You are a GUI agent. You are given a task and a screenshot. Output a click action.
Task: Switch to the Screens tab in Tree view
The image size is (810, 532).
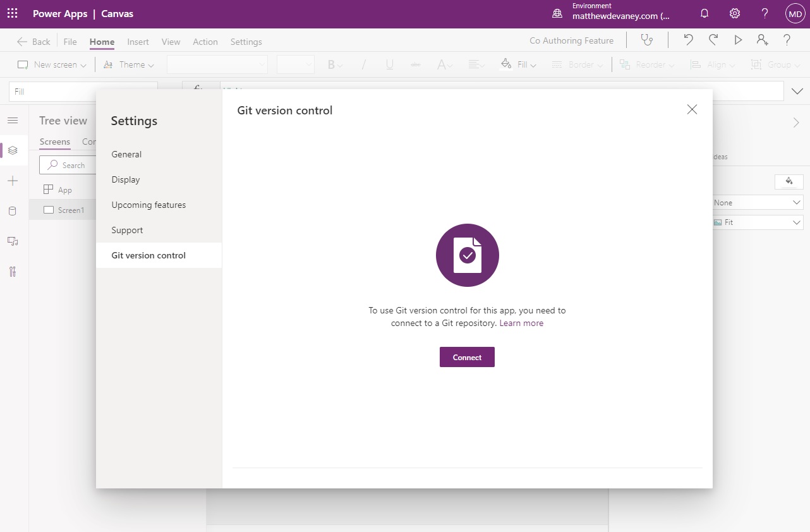(54, 142)
